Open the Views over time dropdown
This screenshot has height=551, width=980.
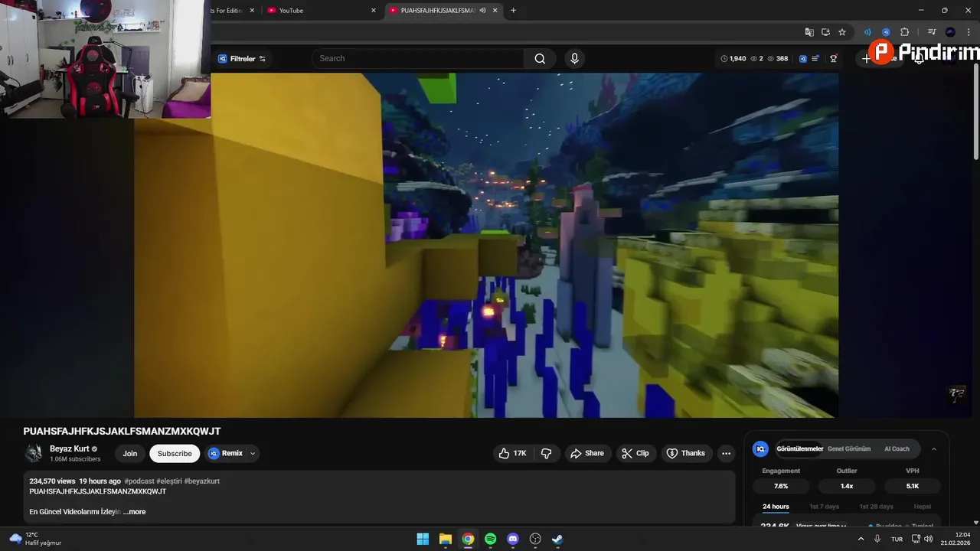pyautogui.click(x=821, y=526)
